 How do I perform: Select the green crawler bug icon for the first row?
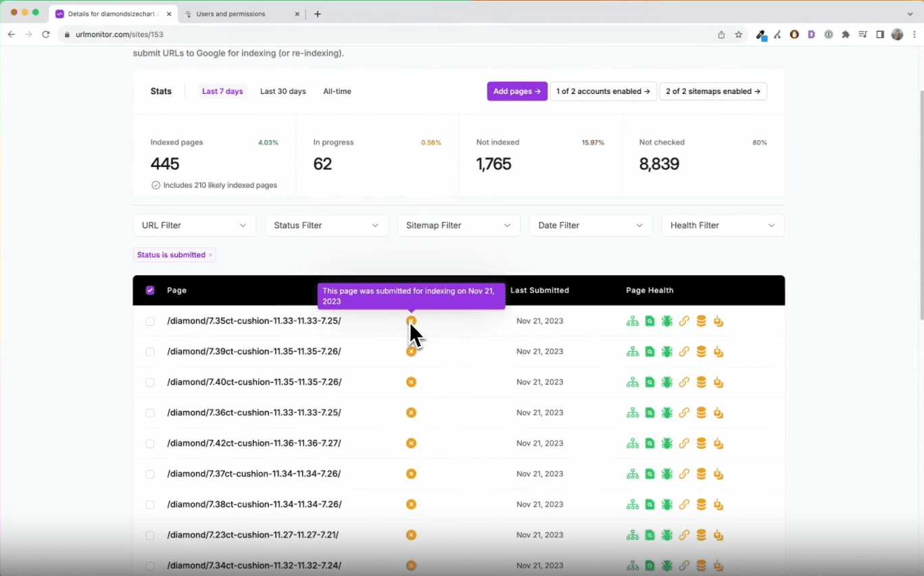(666, 320)
